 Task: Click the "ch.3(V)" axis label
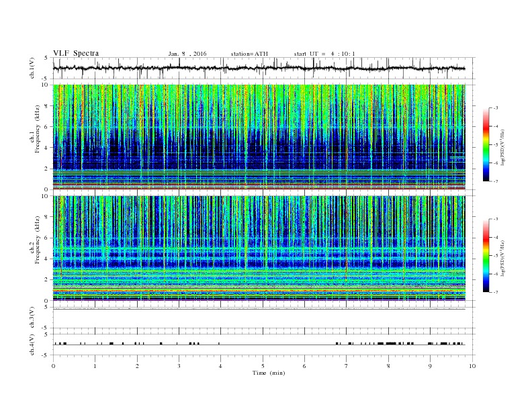coord(32,318)
